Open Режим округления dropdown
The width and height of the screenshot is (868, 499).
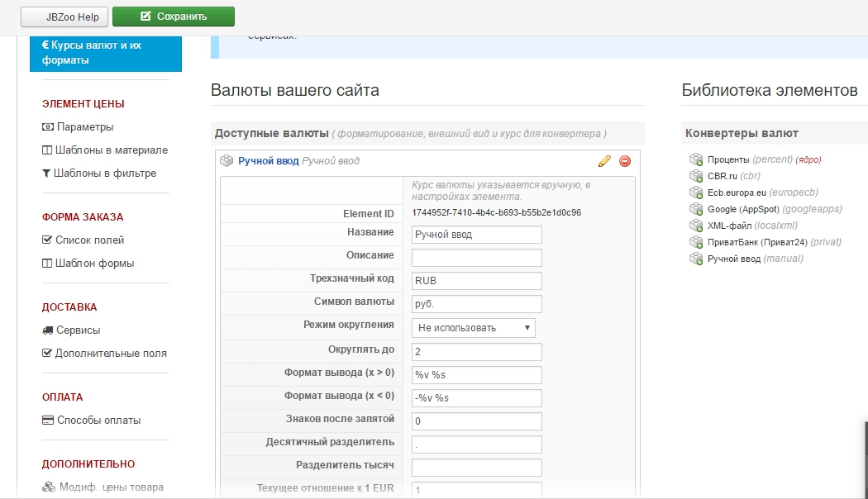click(x=474, y=328)
